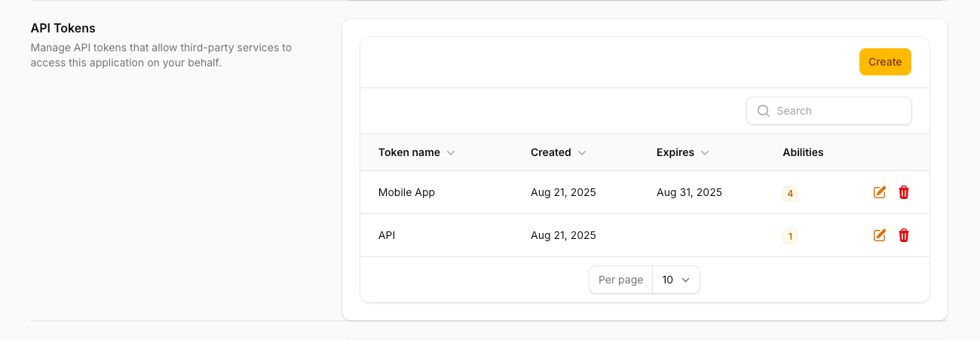The width and height of the screenshot is (980, 340).
Task: Delete the API token row
Action: click(904, 235)
